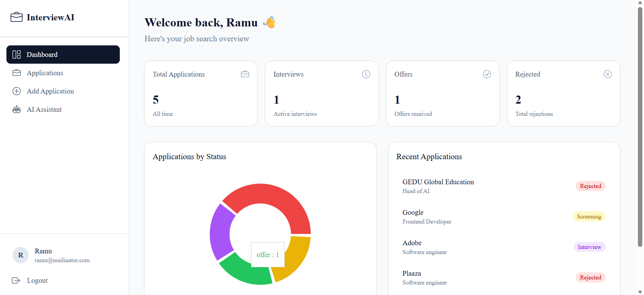Click the clock icon on Interviews card

(366, 74)
